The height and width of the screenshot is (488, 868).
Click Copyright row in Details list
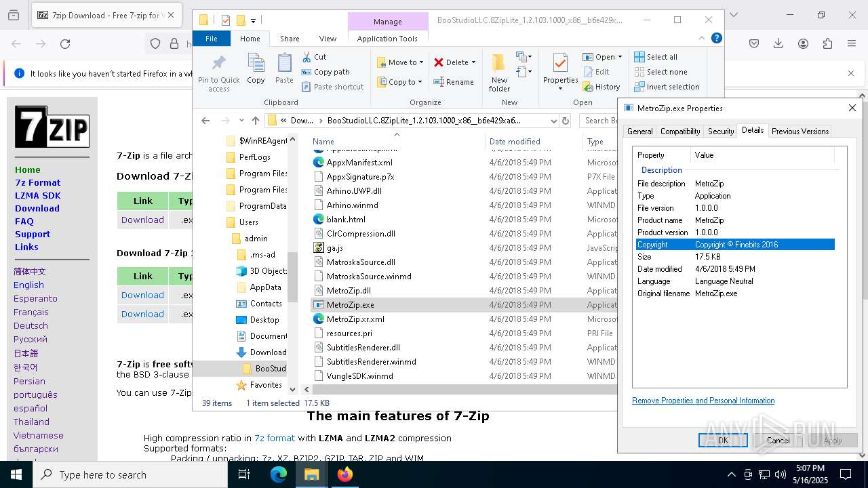click(735, 245)
